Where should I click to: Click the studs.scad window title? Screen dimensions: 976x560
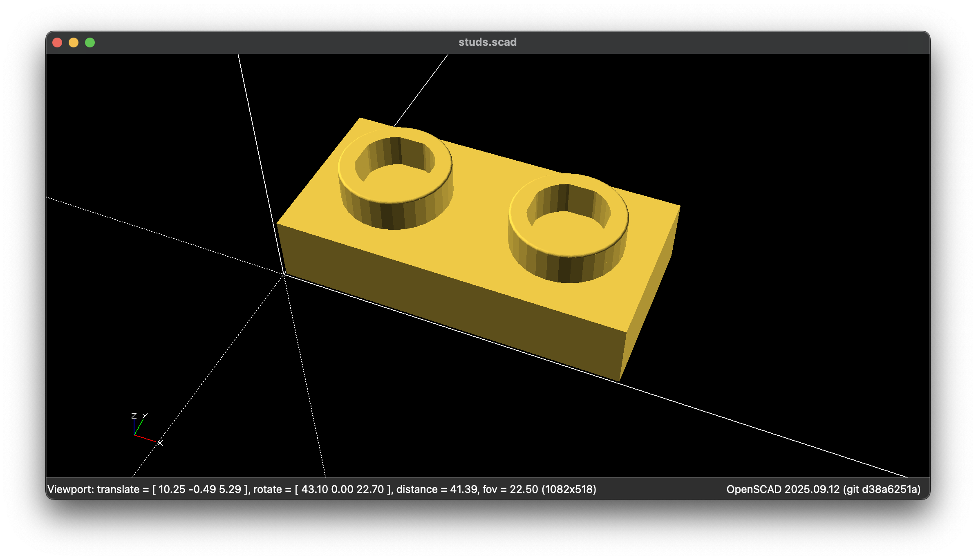[487, 42]
